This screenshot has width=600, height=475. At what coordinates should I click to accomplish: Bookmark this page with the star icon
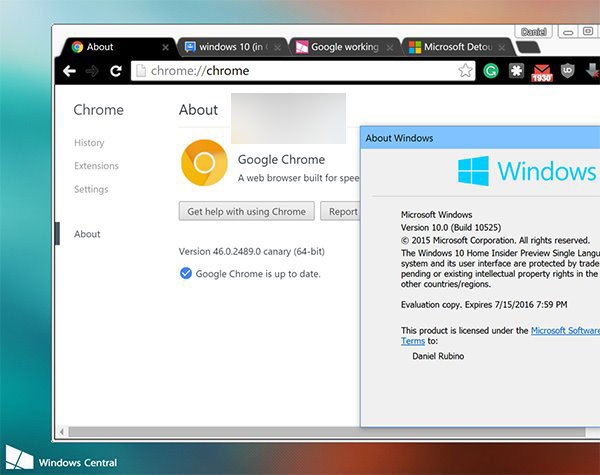(x=465, y=71)
